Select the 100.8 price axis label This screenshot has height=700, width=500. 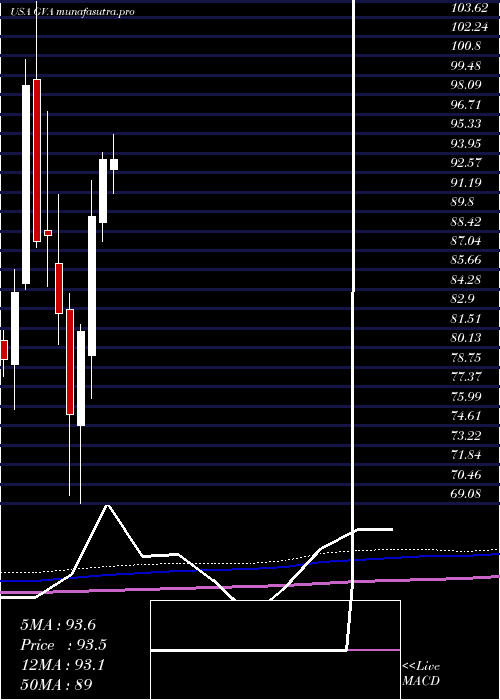467,46
